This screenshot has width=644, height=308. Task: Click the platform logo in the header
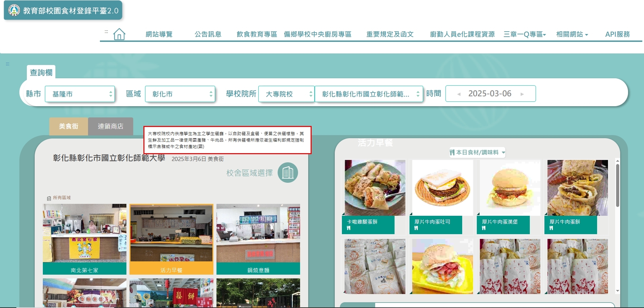(14, 11)
